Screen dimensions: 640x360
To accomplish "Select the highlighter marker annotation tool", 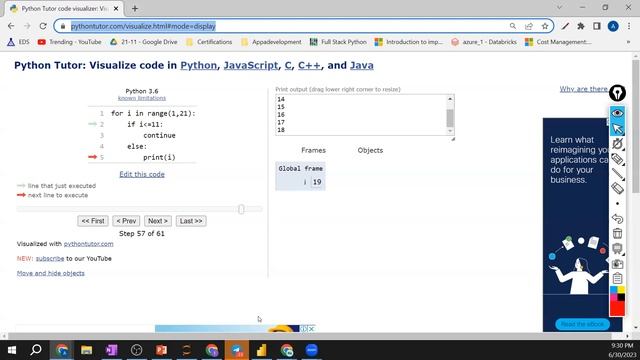I will pyautogui.click(x=617, y=159).
